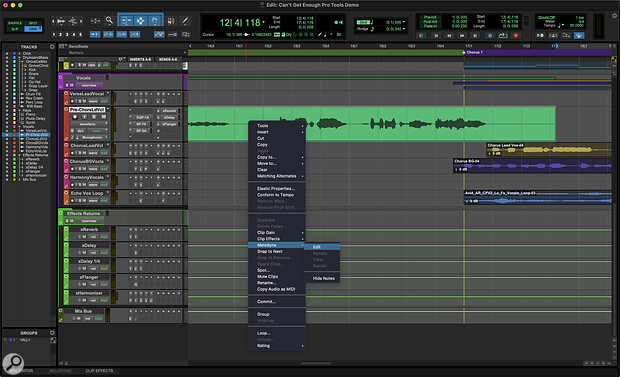Choose Edit in the Melodyne submenu
The image size is (620, 377).
(322, 247)
